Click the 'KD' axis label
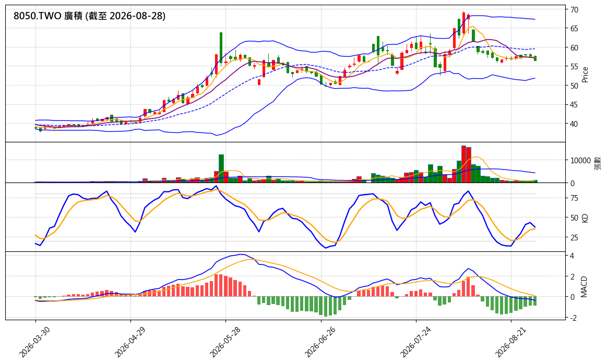The width and height of the screenshot is (607, 364). (585, 218)
